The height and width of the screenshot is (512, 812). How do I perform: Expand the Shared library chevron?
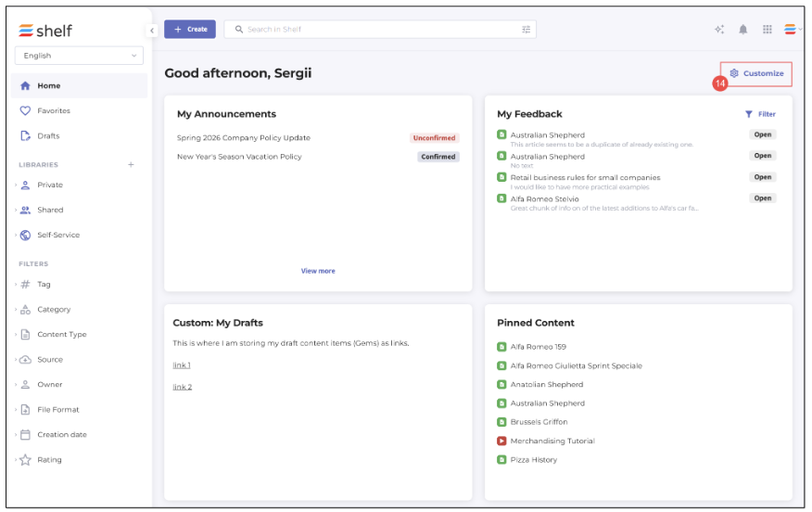click(16, 210)
